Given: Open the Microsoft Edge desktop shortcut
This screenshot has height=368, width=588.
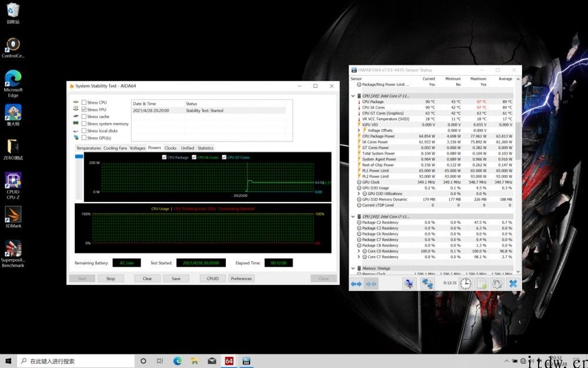Looking at the screenshot, I should 13,84.
